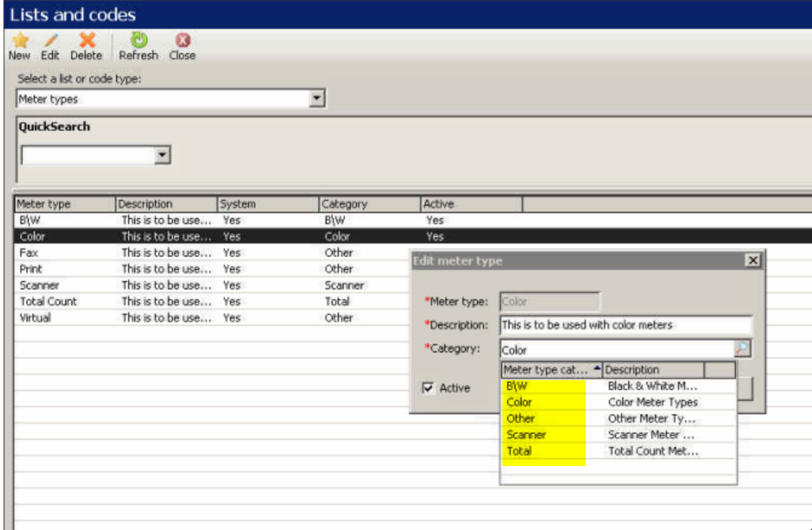Image resolution: width=812 pixels, height=530 pixels.
Task: Click the disabled Meter type field
Action: coord(550,302)
